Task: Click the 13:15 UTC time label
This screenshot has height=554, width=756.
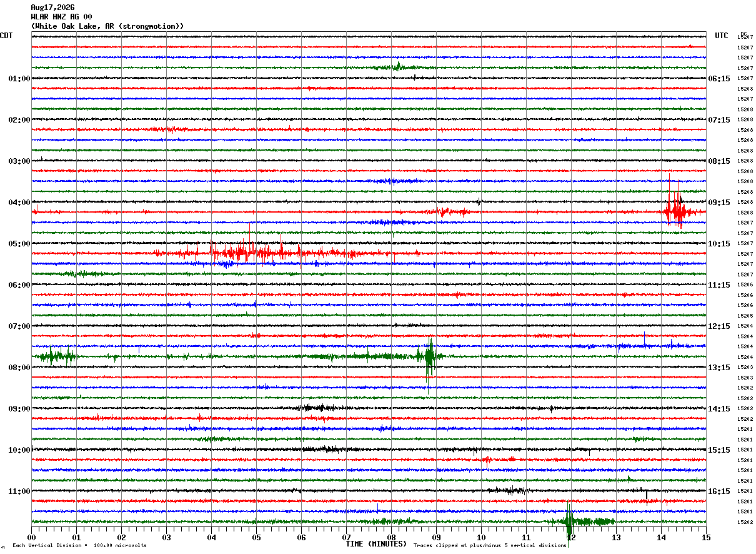Action: click(x=719, y=368)
